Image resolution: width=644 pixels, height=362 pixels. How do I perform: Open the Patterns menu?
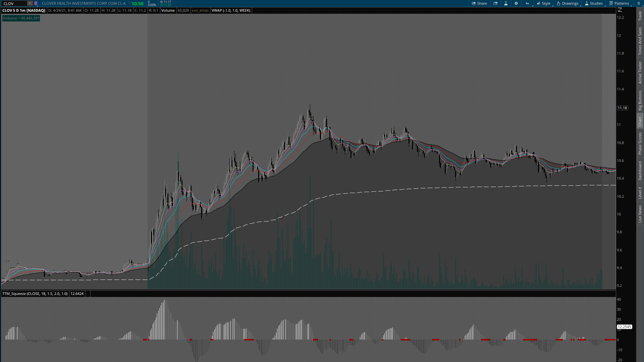619,3
